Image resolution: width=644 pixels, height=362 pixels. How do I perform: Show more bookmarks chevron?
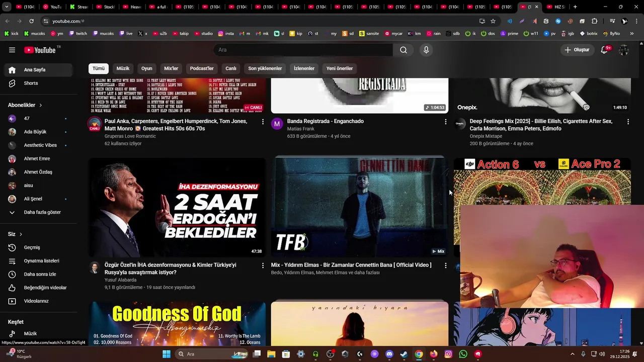pos(632,34)
